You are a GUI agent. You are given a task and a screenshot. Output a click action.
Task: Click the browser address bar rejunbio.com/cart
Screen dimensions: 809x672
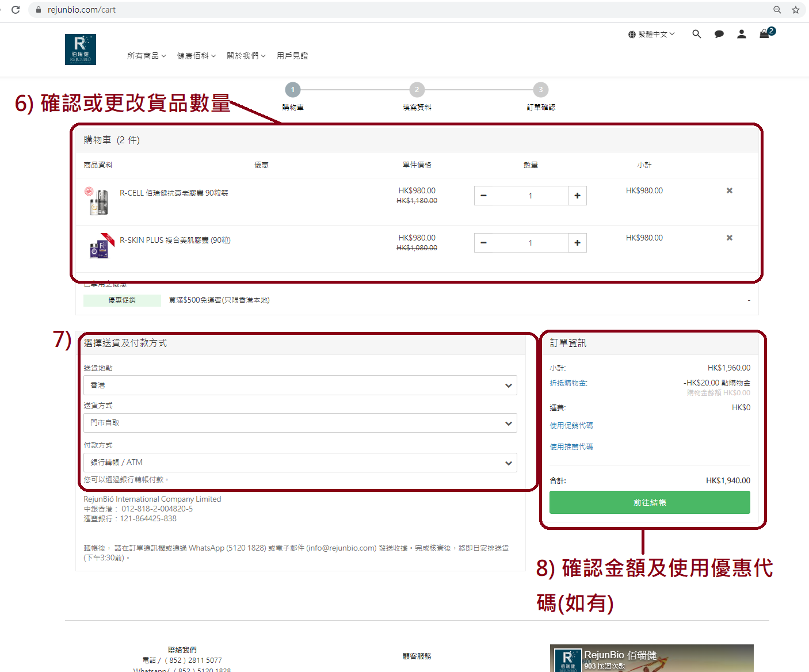(403, 10)
